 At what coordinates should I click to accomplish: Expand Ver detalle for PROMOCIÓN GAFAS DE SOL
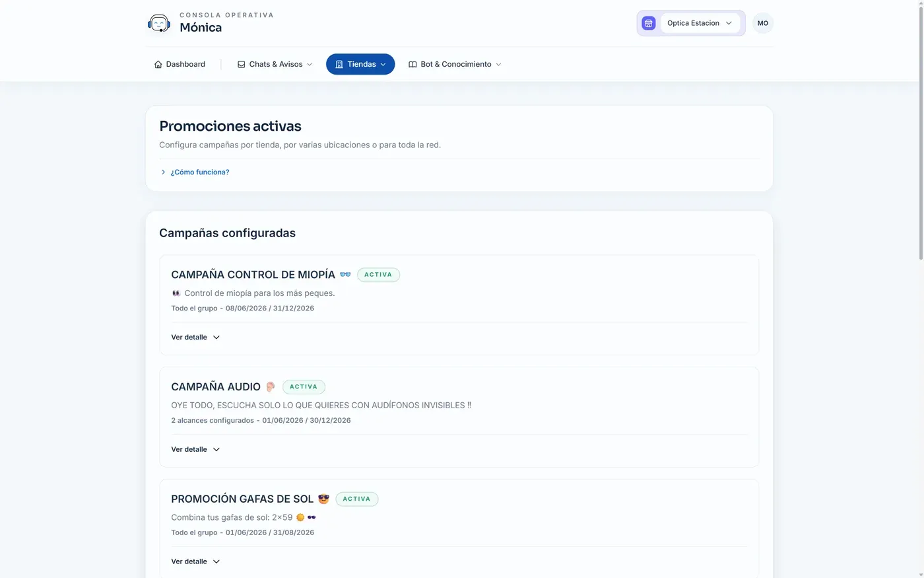pyautogui.click(x=195, y=561)
